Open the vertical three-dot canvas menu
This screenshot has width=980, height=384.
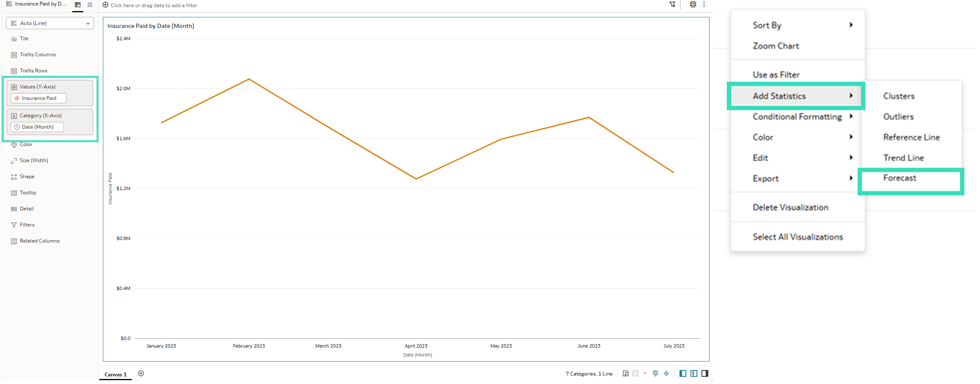click(x=704, y=5)
